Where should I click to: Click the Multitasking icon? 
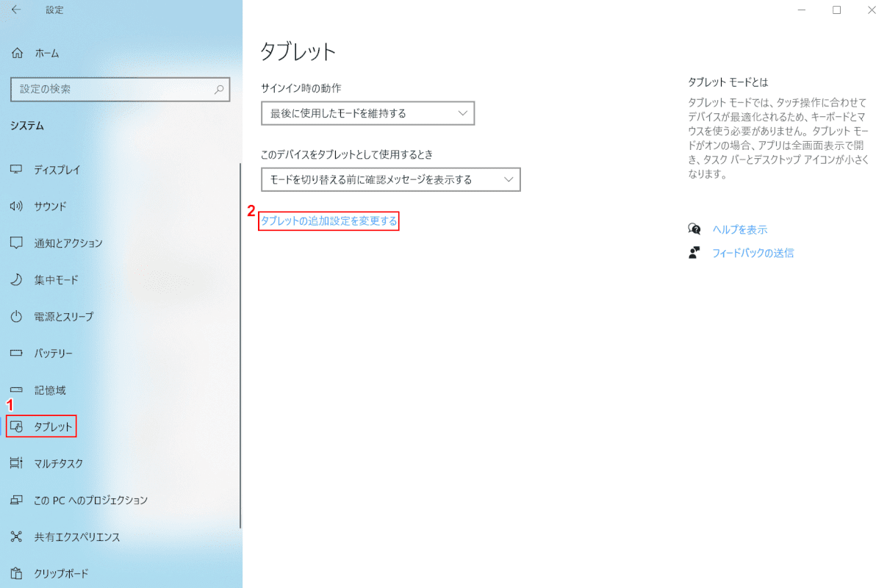click(16, 463)
